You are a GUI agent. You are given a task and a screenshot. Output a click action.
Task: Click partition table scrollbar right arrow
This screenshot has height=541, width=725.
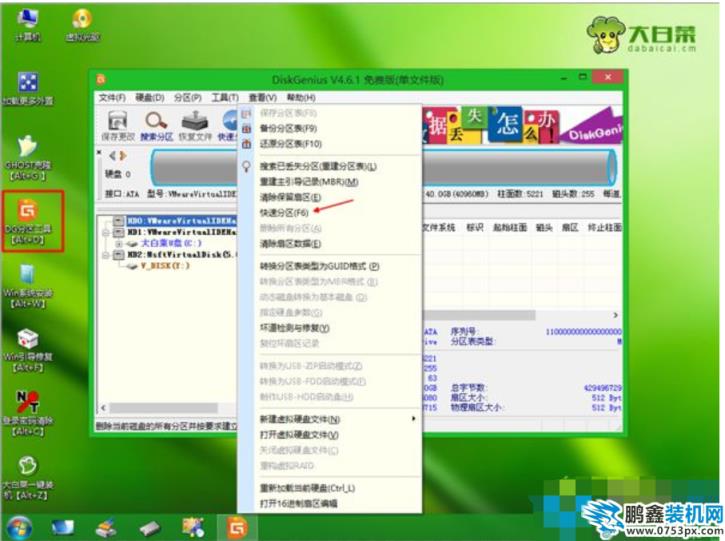[615, 315]
